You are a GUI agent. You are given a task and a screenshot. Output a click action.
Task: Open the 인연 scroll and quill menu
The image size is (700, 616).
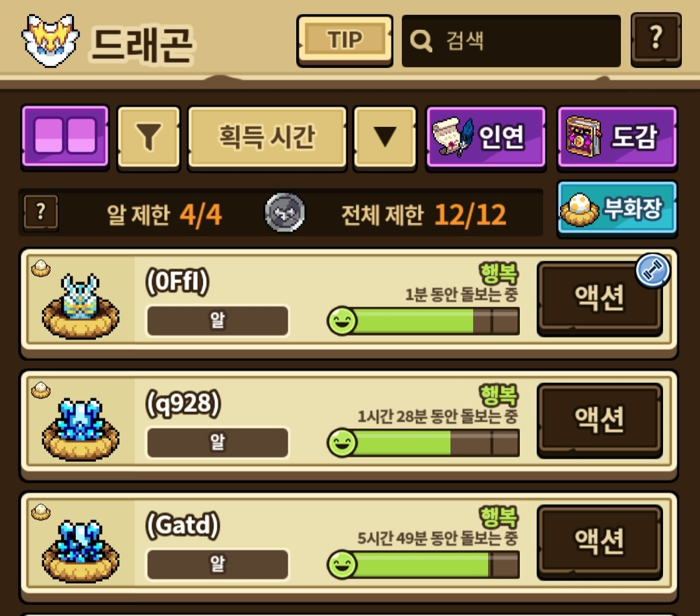(485, 137)
